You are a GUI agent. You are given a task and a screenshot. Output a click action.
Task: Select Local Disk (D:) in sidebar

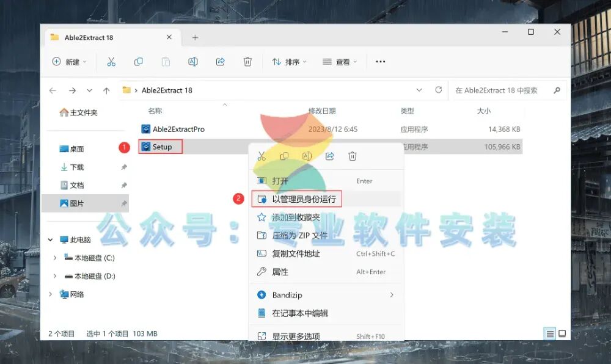pos(90,276)
